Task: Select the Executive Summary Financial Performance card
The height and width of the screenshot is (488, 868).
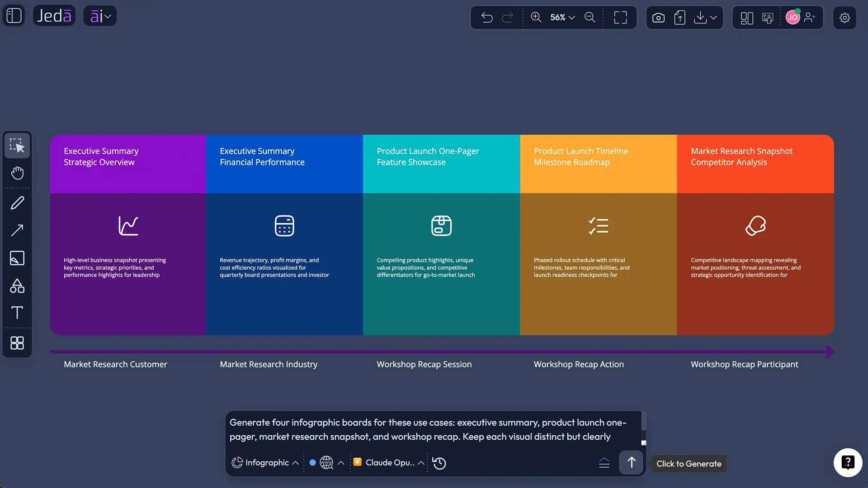Action: pos(284,235)
